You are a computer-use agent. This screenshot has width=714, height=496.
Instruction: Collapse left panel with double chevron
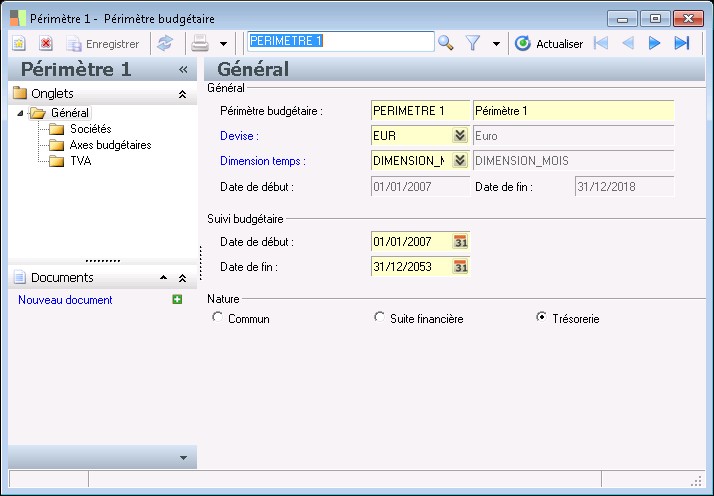(183, 69)
